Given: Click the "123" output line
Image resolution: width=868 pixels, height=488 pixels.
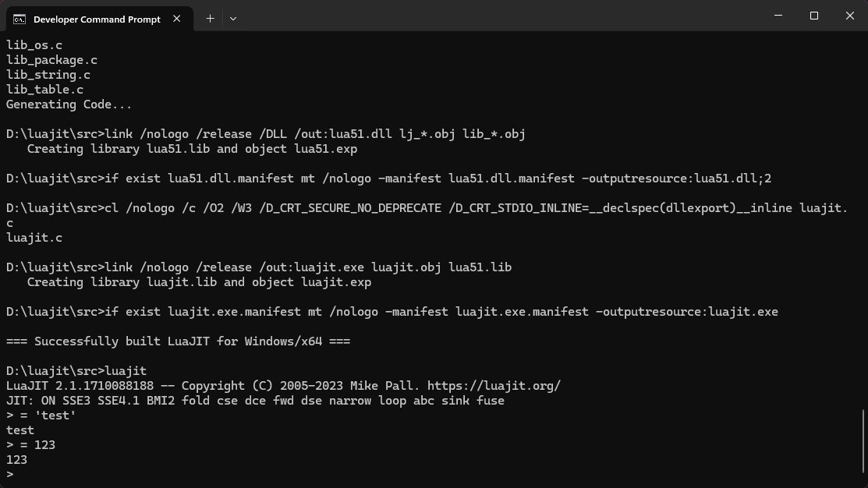Looking at the screenshot, I should coord(16,460).
